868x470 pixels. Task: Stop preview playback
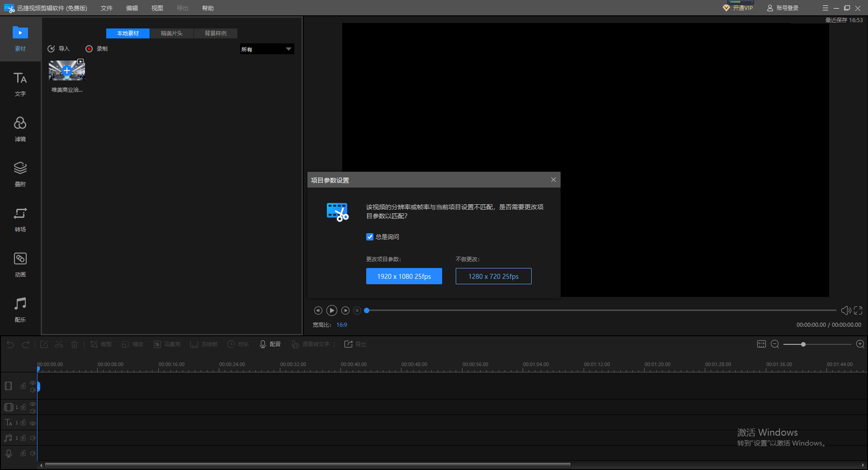(x=357, y=310)
